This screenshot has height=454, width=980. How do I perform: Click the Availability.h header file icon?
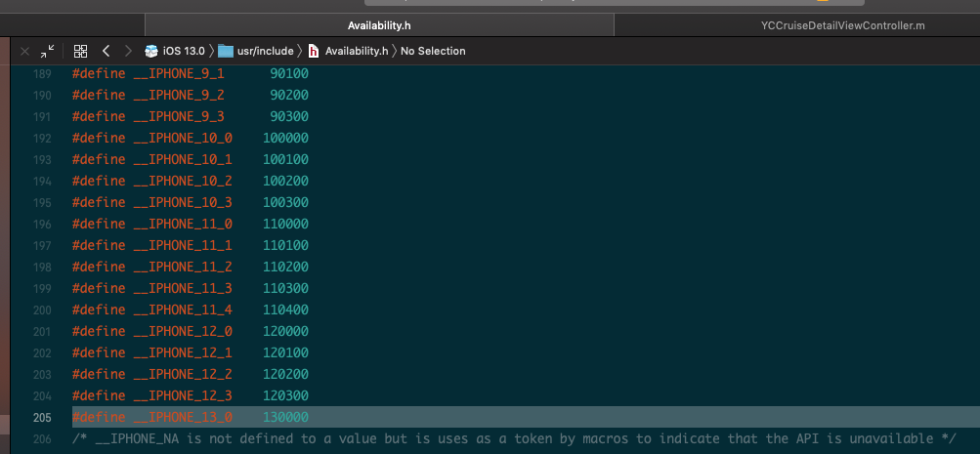tap(314, 51)
